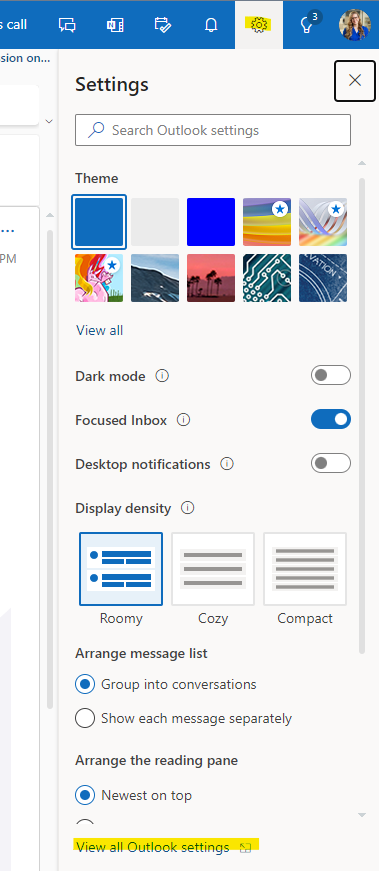379x871 pixels.
Task: Click the View all themes link
Action: coord(99,331)
